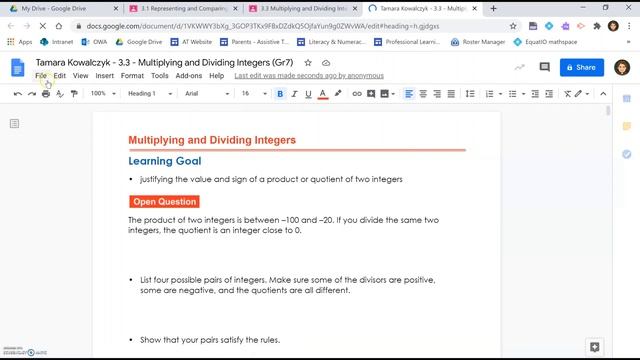
Task: Open Keep notes in side panel
Action: click(627, 127)
